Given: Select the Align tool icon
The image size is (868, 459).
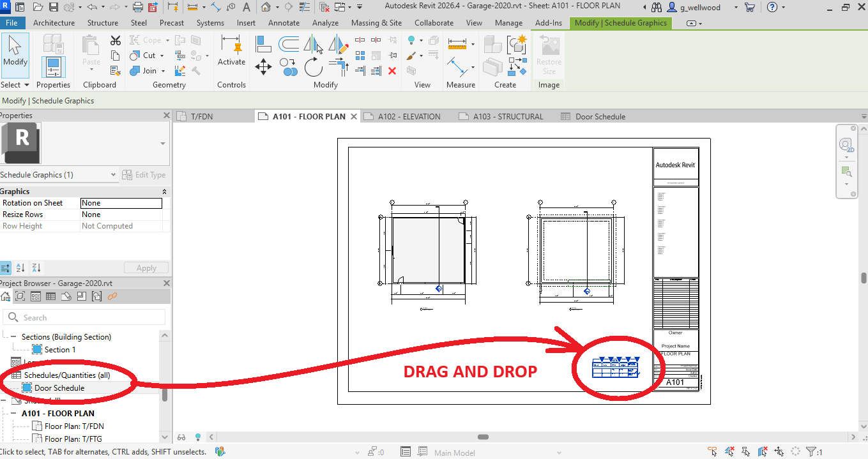Looking at the screenshot, I should point(263,44).
